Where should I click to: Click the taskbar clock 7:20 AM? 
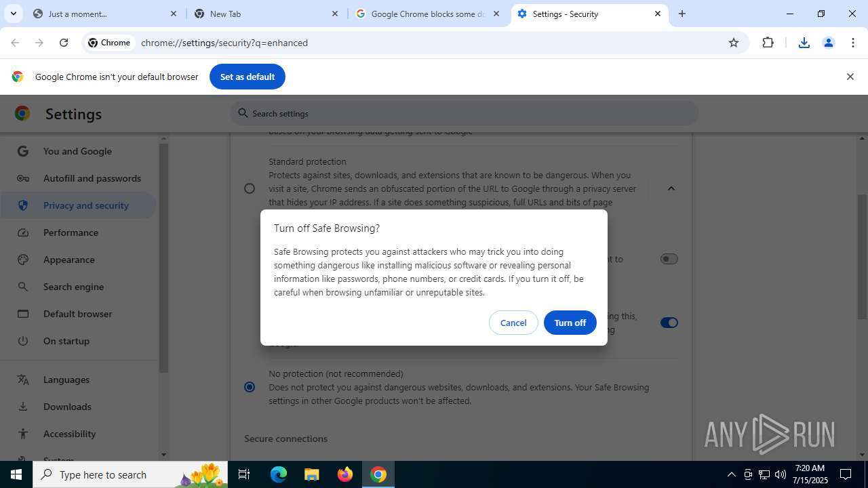pyautogui.click(x=810, y=474)
